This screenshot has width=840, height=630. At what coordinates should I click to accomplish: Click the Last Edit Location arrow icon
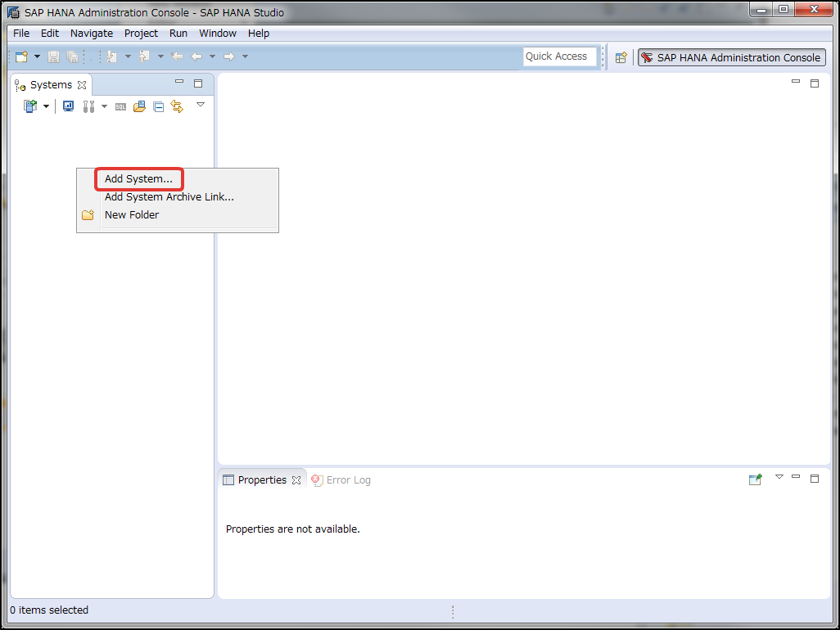coord(177,56)
